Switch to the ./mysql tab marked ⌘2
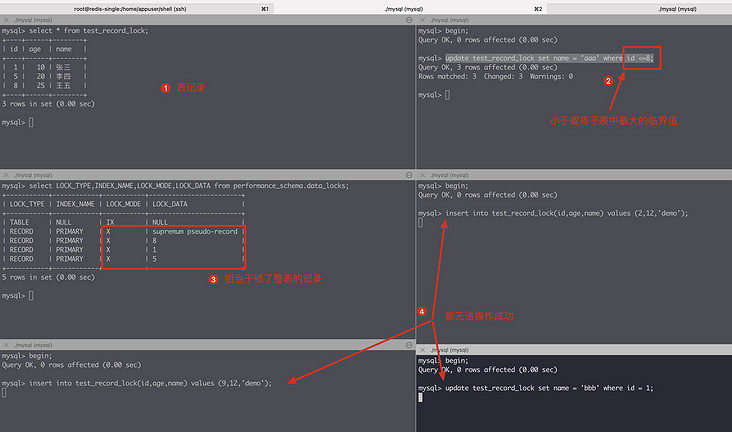Image resolution: width=732 pixels, height=432 pixels. [x=410, y=8]
